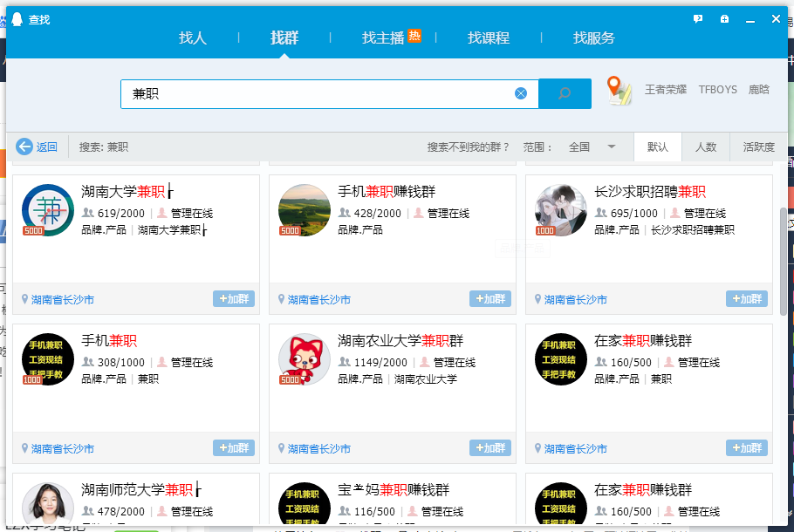Viewport: 794px width, 532px height.
Task: Open the 湖南大学兼职 group avatar
Action: pyautogui.click(x=47, y=210)
